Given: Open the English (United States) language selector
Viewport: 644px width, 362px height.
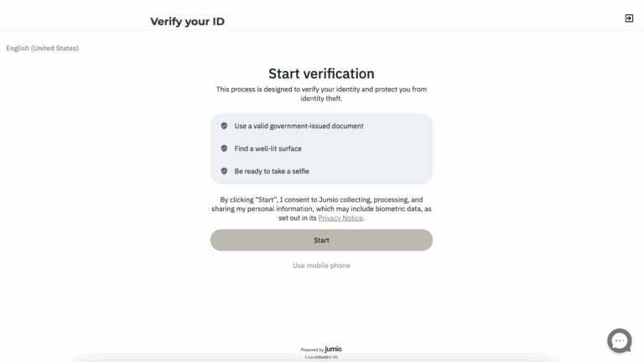Looking at the screenshot, I should pos(42,49).
